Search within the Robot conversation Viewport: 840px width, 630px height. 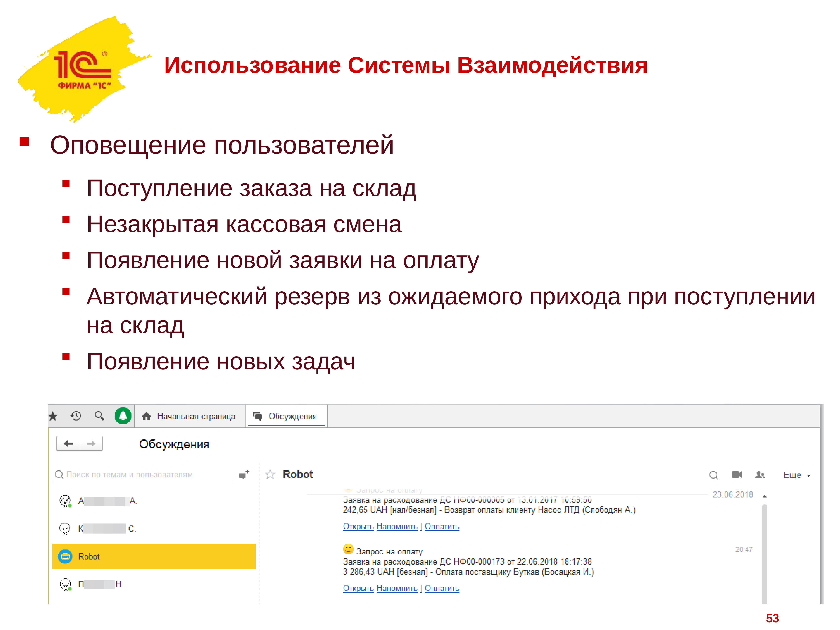click(x=714, y=475)
